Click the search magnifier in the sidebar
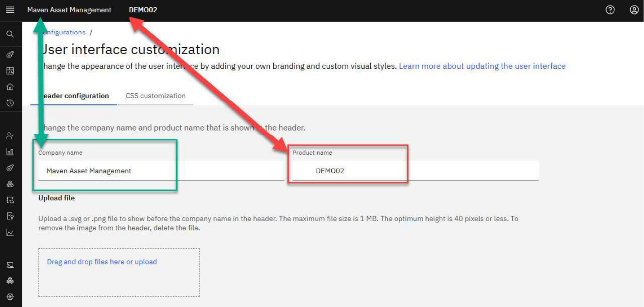The height and width of the screenshot is (307, 644). point(10,34)
